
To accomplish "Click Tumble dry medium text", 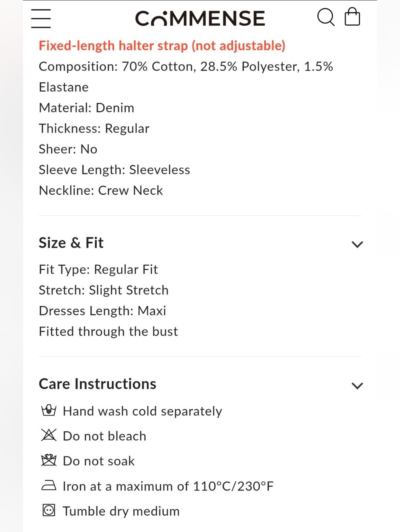I will [x=121, y=511].
